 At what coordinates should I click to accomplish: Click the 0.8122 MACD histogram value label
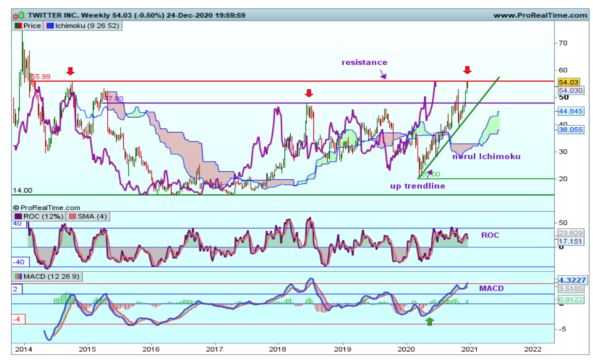tap(571, 299)
